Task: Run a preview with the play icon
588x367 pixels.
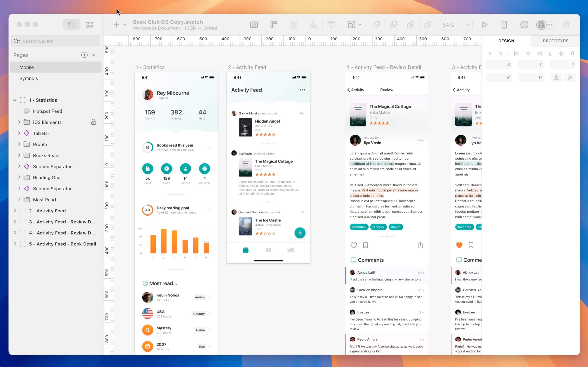Action: click(x=484, y=24)
